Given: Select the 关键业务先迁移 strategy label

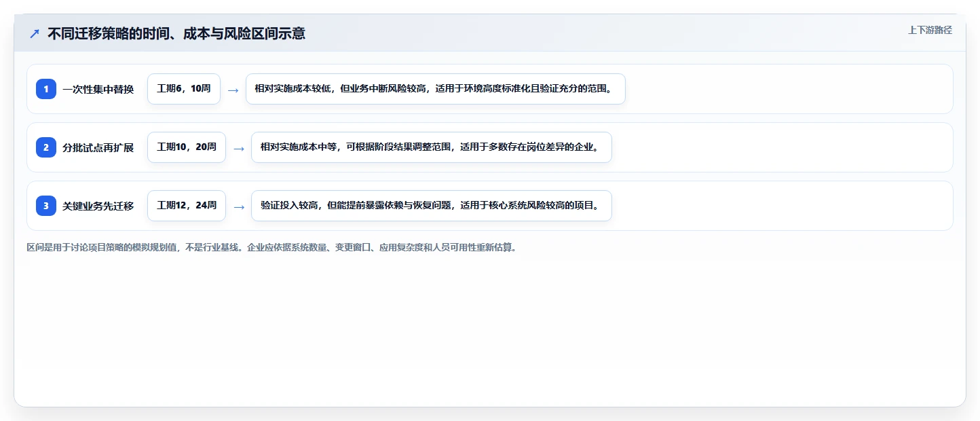Looking at the screenshot, I should 98,206.
